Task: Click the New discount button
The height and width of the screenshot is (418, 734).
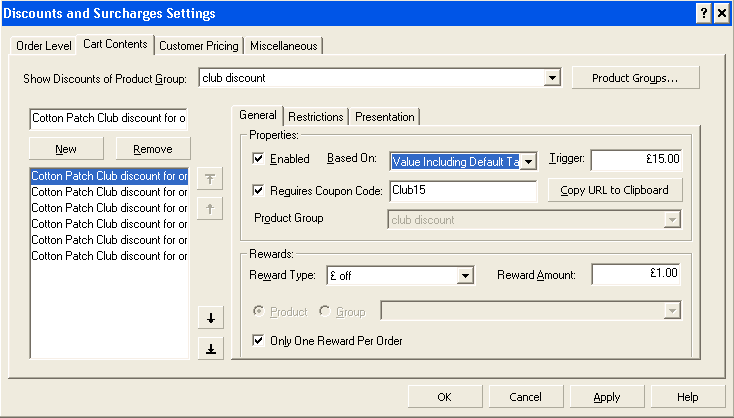Action: [x=66, y=149]
